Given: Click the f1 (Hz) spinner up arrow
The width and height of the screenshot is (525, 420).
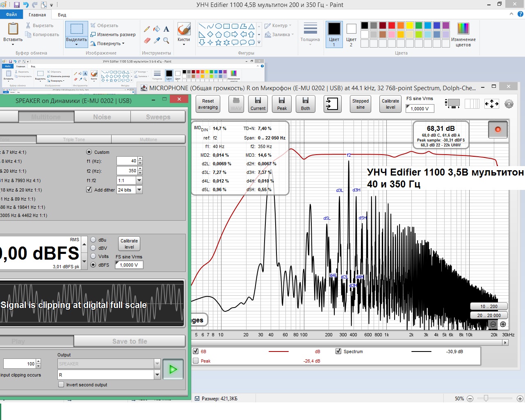Looking at the screenshot, I should coord(140,159).
